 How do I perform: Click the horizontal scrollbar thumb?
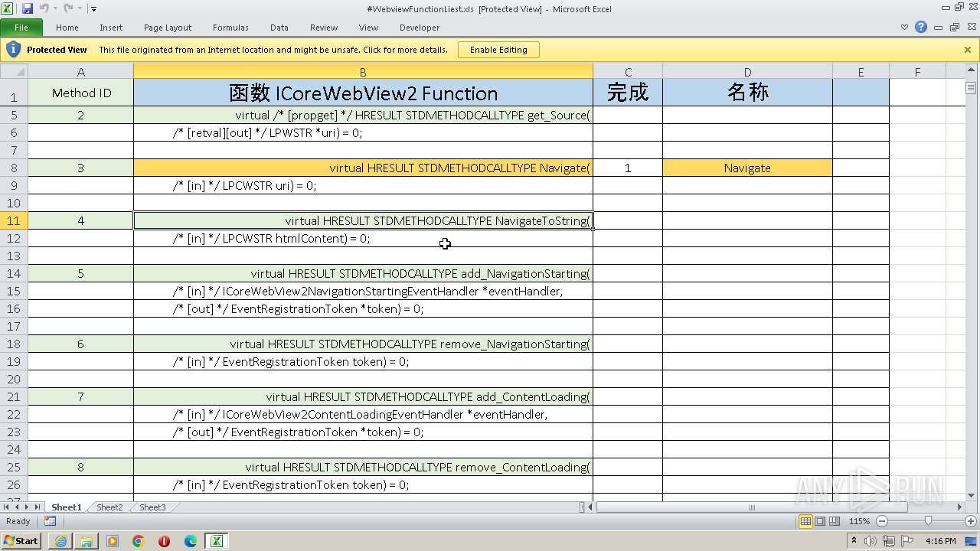click(751, 507)
